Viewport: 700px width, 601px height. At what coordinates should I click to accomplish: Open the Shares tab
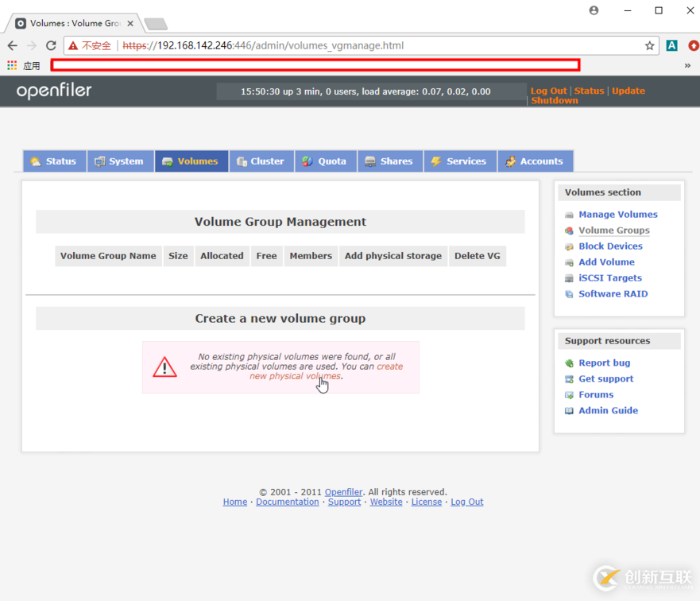pyautogui.click(x=389, y=161)
